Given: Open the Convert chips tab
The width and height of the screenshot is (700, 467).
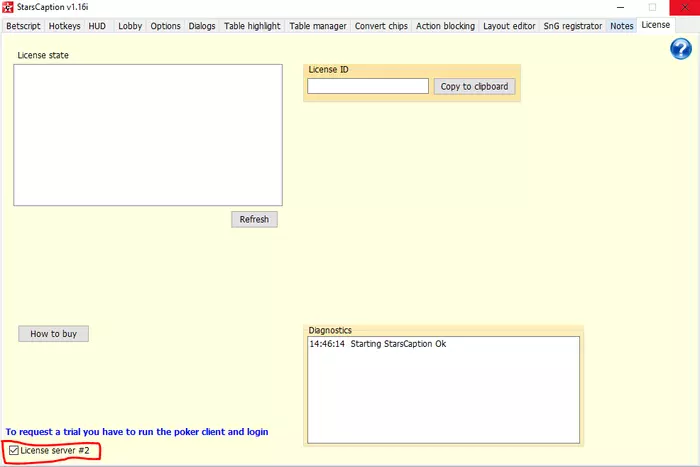Looking at the screenshot, I should click(381, 26).
